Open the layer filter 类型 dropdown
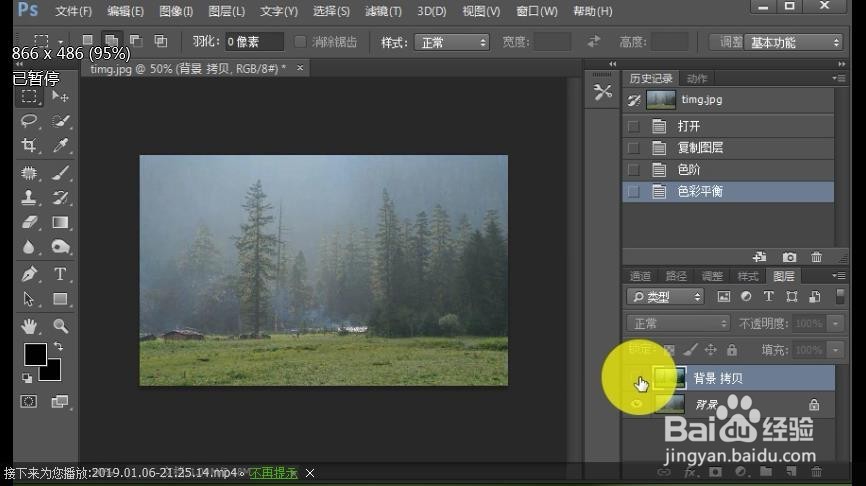 click(x=665, y=297)
